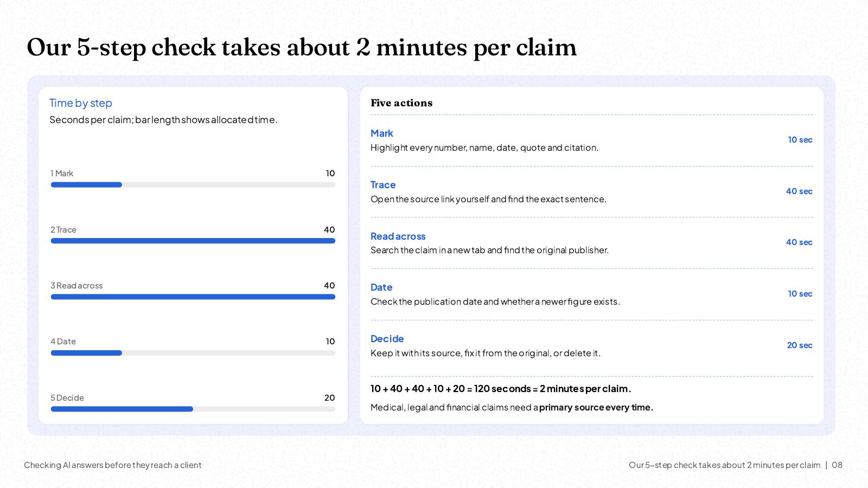
Task: Select "Check the publication date" description text
Action: point(495,301)
